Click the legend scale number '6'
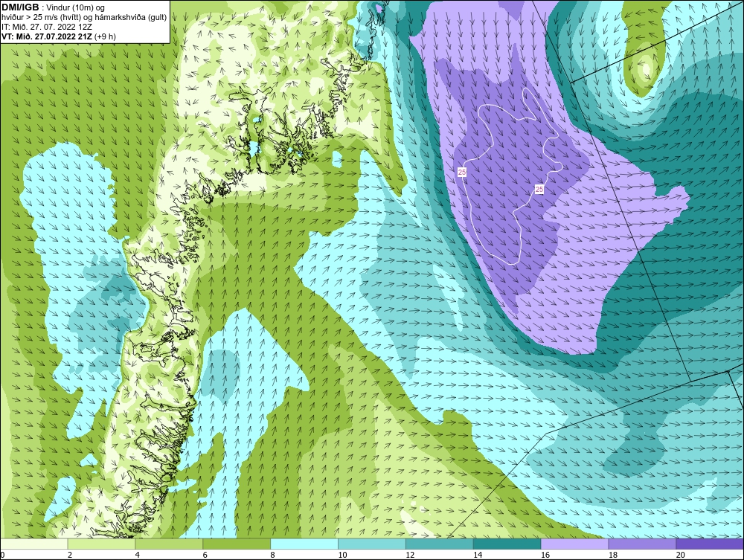The height and width of the screenshot is (560, 744). click(205, 555)
